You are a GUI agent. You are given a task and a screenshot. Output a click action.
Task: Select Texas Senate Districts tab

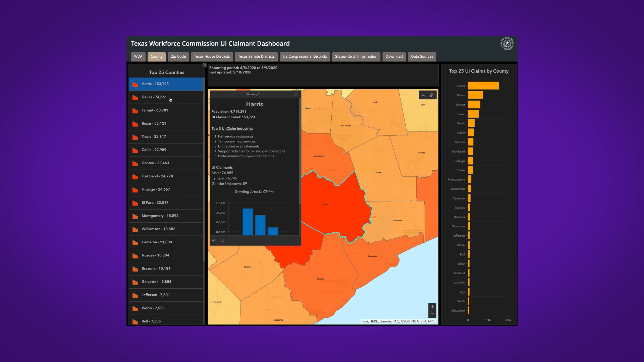pyautogui.click(x=256, y=56)
